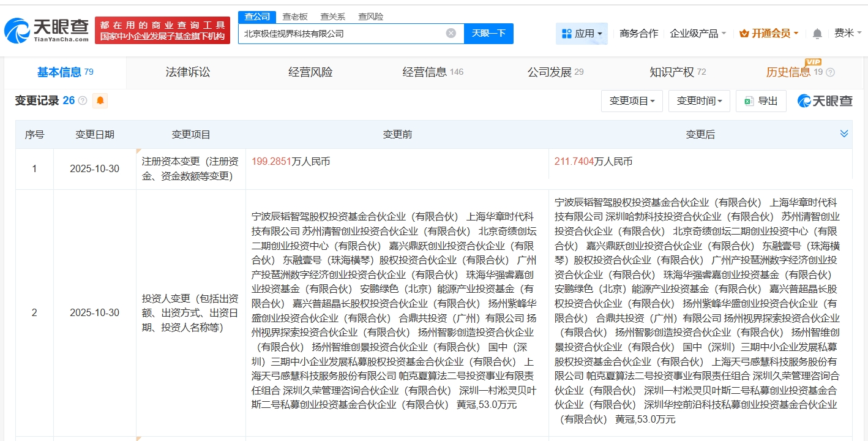The height and width of the screenshot is (441, 868).
Task: Click the 变更记录 section heading
Action: pos(37,100)
